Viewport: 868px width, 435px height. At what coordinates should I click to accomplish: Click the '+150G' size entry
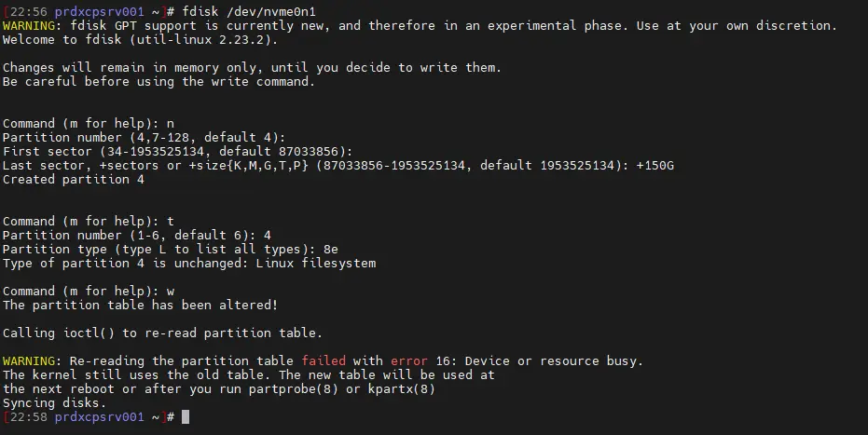point(654,166)
